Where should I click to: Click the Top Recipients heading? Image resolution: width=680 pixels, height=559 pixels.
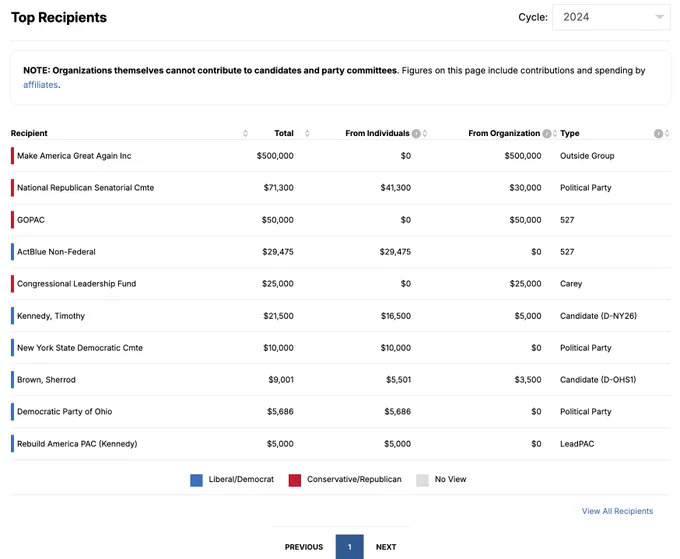(x=59, y=17)
